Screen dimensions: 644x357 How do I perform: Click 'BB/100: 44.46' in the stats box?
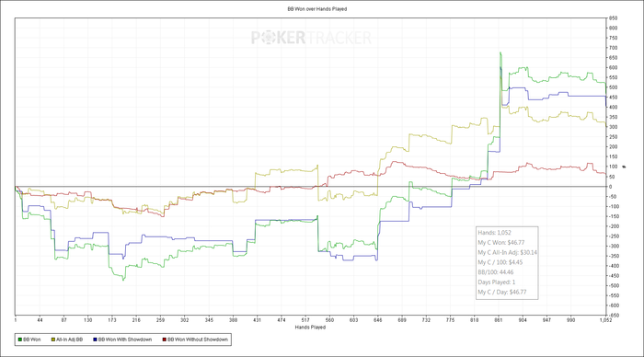click(496, 272)
